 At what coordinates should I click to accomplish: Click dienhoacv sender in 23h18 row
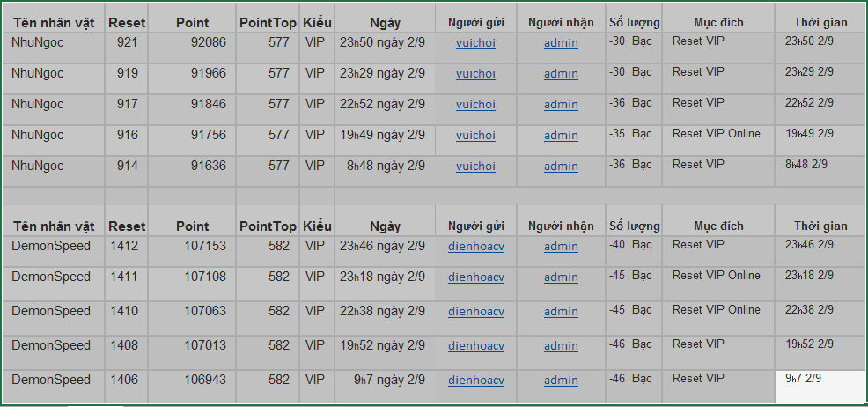coord(476,277)
